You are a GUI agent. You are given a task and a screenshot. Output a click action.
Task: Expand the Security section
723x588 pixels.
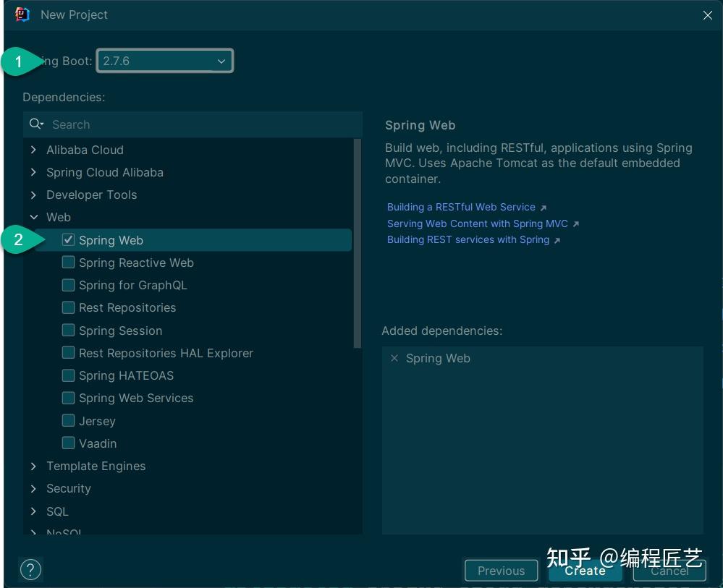pyautogui.click(x=33, y=488)
